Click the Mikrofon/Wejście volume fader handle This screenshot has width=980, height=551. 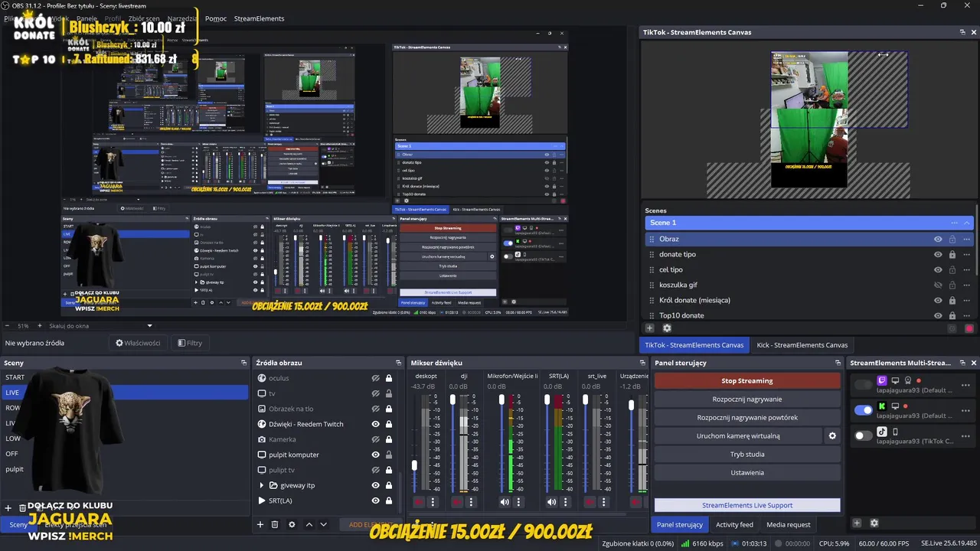[501, 399]
